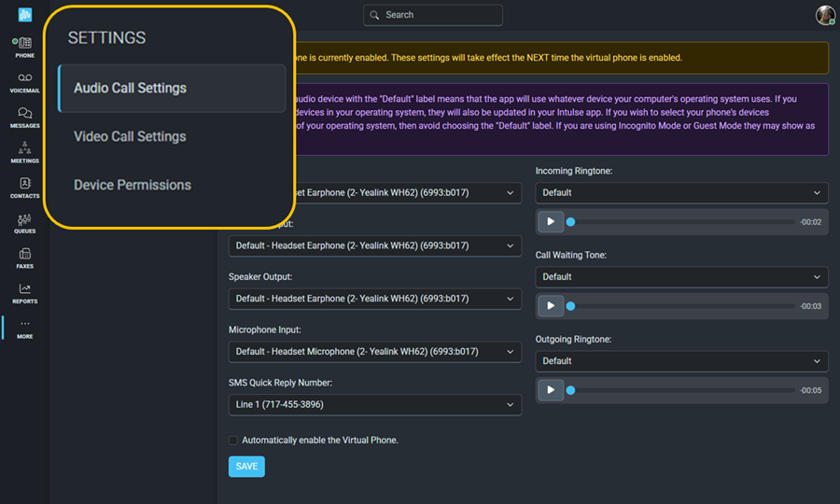Viewport: 840px width, 504px height.
Task: Expand the Incoming Ringtone dropdown
Action: (681, 193)
